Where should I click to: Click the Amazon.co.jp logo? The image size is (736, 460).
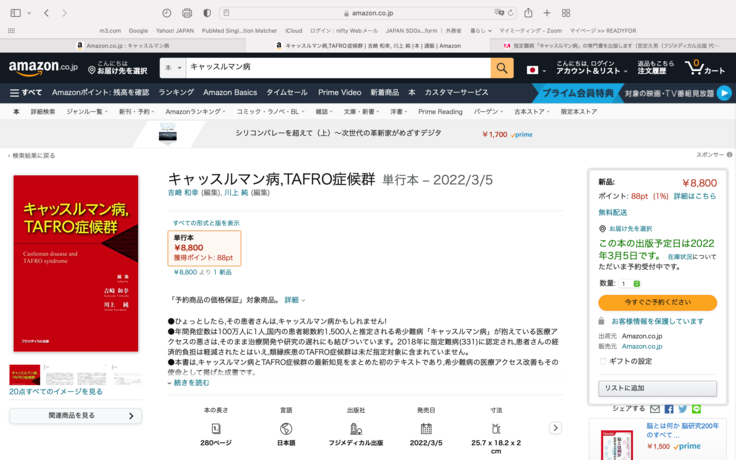(x=43, y=68)
